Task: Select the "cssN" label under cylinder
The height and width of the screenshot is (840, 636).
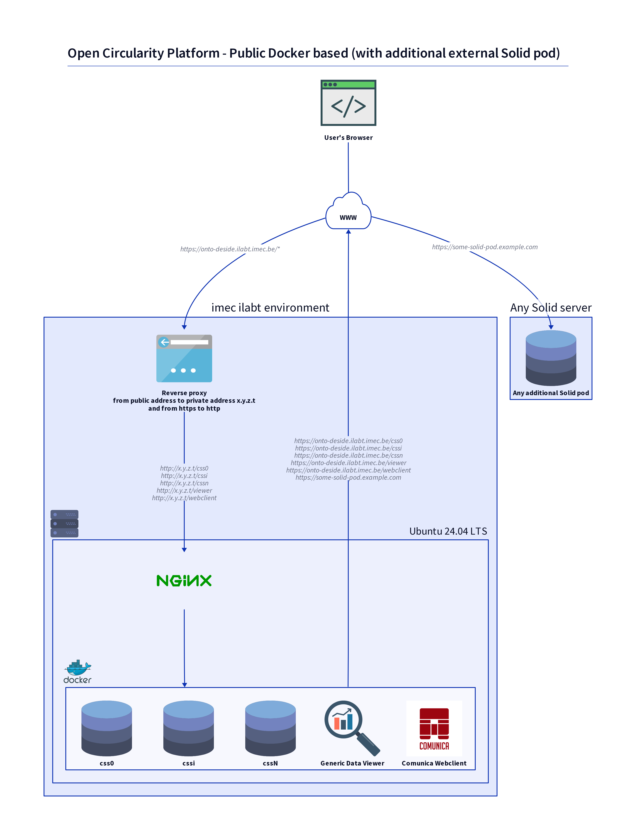Action: click(x=270, y=763)
